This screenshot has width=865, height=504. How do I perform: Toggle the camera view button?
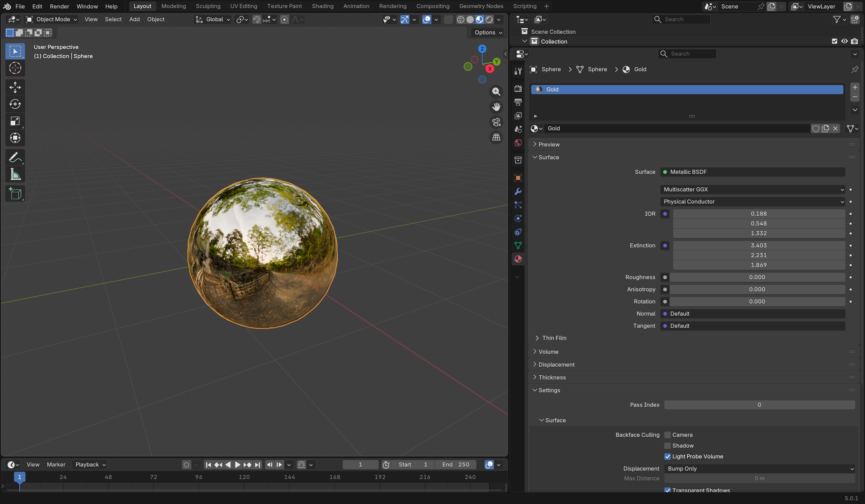[x=496, y=122]
